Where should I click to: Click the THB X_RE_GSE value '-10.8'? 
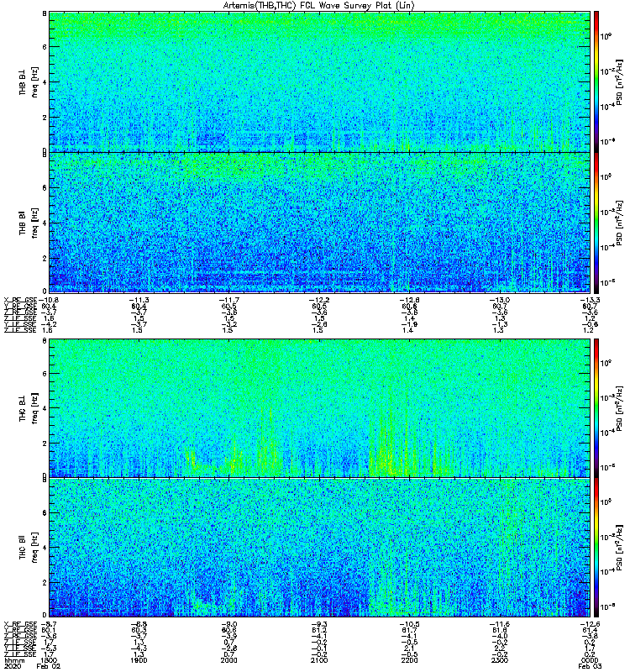pyautogui.click(x=49, y=300)
